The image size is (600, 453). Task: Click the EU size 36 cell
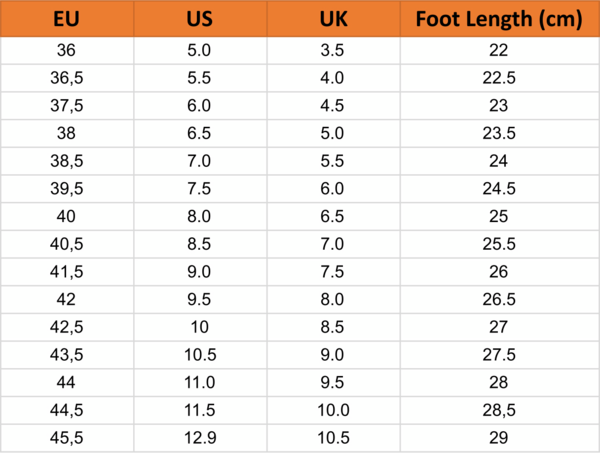pos(66,51)
